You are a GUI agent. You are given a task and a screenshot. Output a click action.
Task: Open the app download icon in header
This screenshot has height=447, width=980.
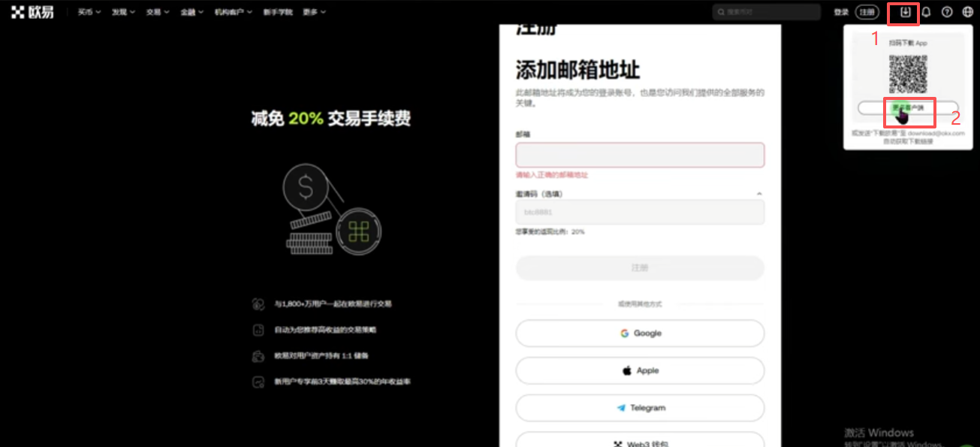pyautogui.click(x=906, y=12)
